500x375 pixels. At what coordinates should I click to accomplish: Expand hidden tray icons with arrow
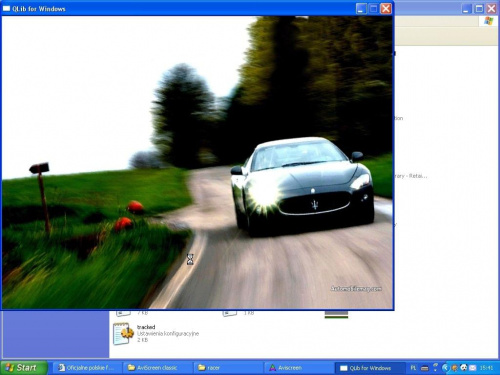(x=445, y=368)
